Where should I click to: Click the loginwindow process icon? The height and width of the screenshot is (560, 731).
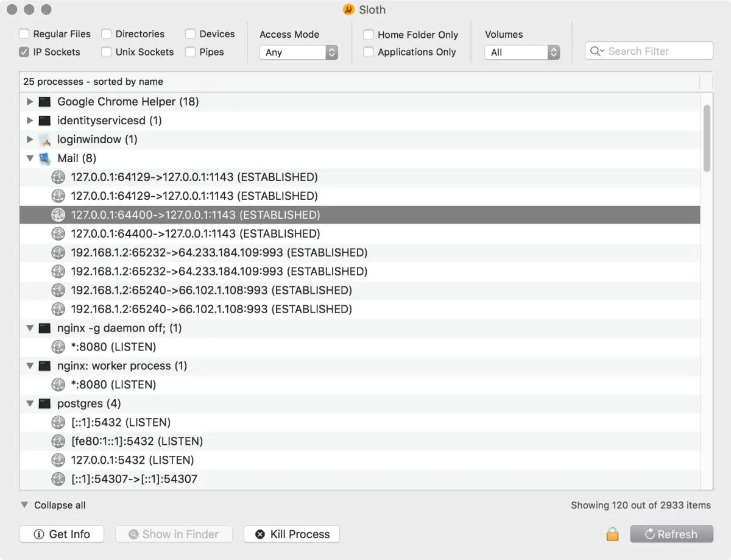44,140
